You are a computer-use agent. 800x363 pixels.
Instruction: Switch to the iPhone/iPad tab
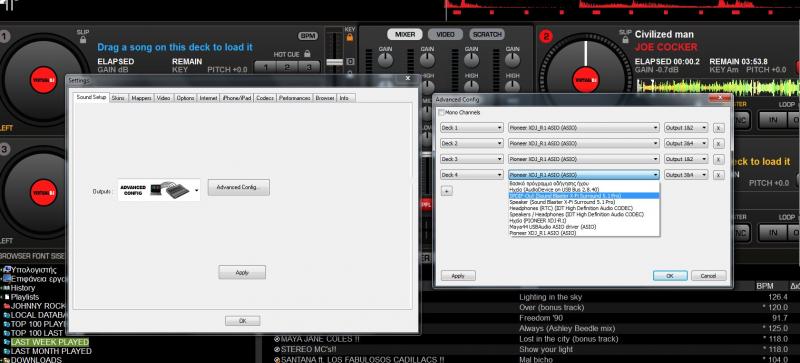pos(237,98)
